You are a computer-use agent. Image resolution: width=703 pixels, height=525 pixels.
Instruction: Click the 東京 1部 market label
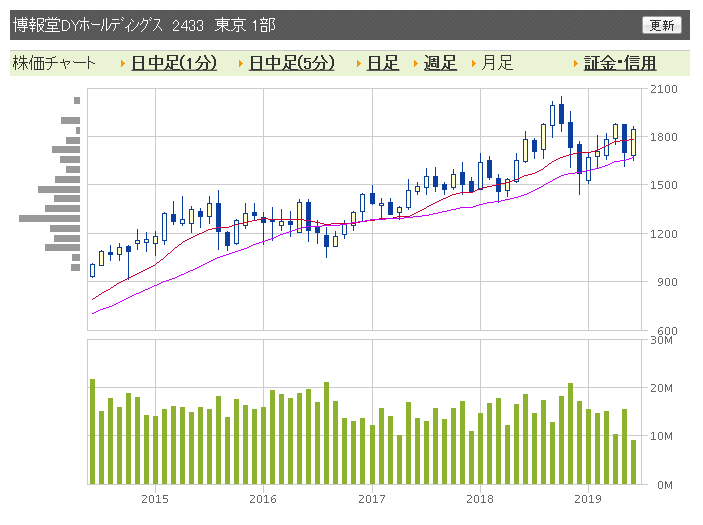[245, 25]
